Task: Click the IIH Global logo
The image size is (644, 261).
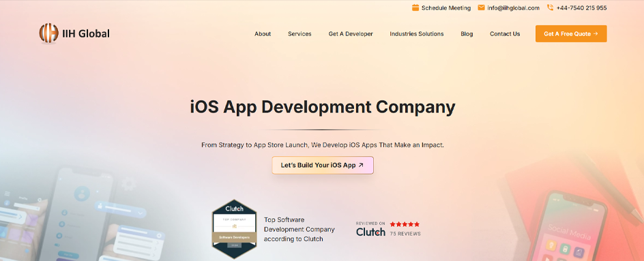Action: (74, 33)
